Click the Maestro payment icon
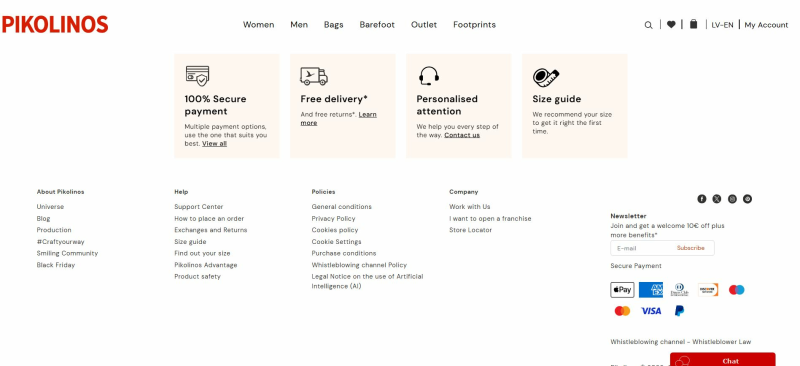The height and width of the screenshot is (366, 800). pos(736,290)
